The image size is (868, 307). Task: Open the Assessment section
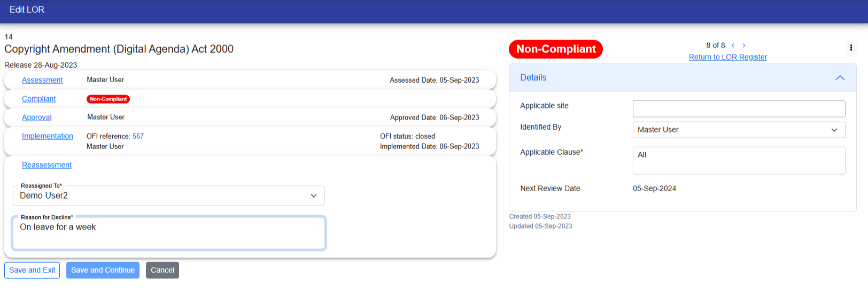[42, 80]
